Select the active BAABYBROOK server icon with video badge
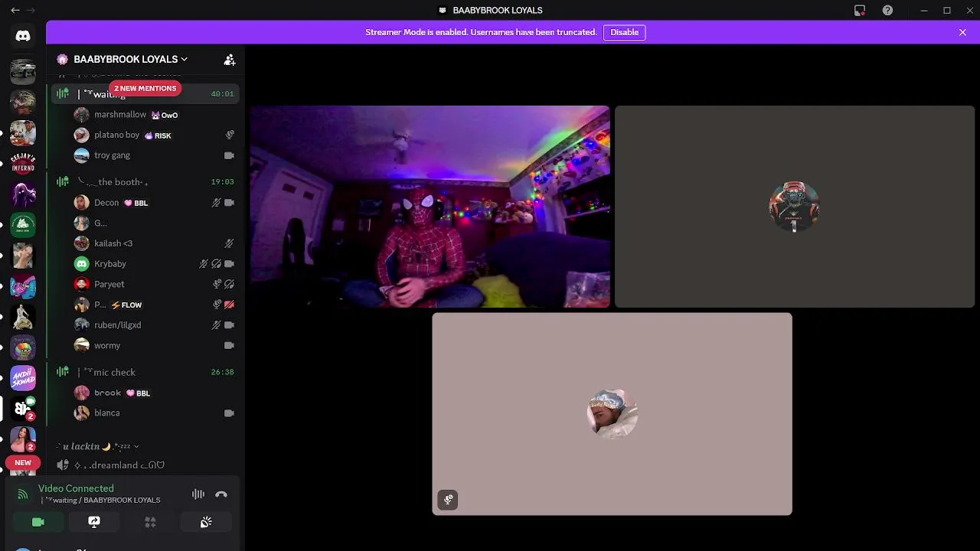 coord(23,409)
